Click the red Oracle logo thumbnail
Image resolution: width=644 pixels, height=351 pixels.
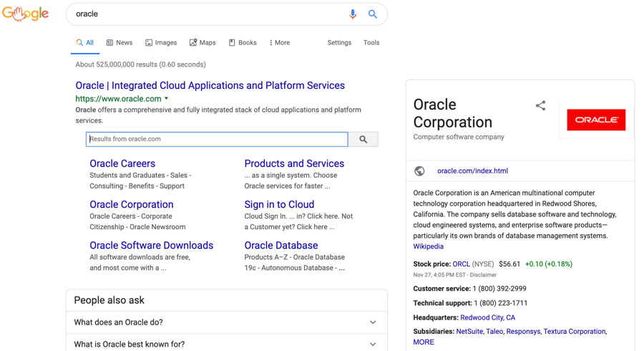pyautogui.click(x=595, y=120)
